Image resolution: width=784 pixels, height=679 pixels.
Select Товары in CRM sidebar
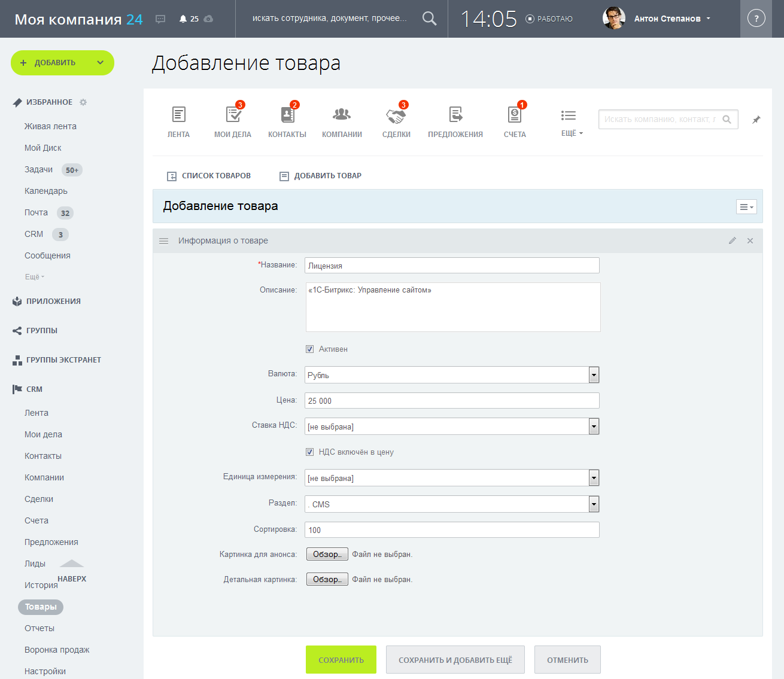[41, 607]
